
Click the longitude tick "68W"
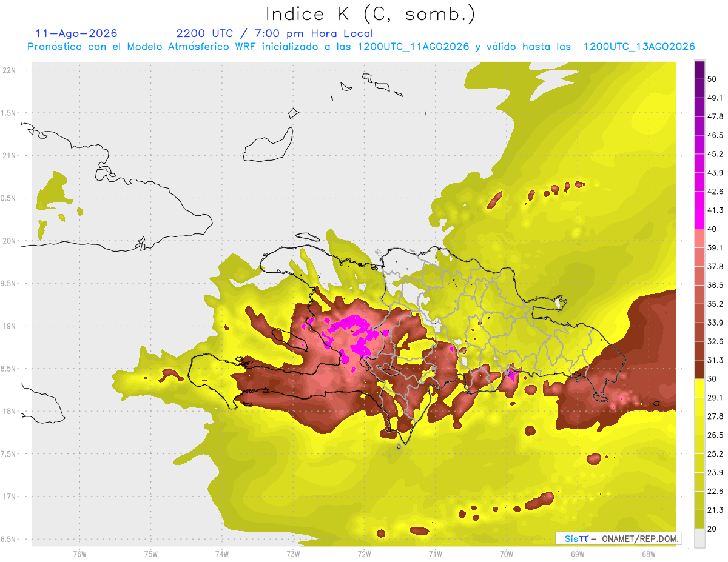coord(649,554)
